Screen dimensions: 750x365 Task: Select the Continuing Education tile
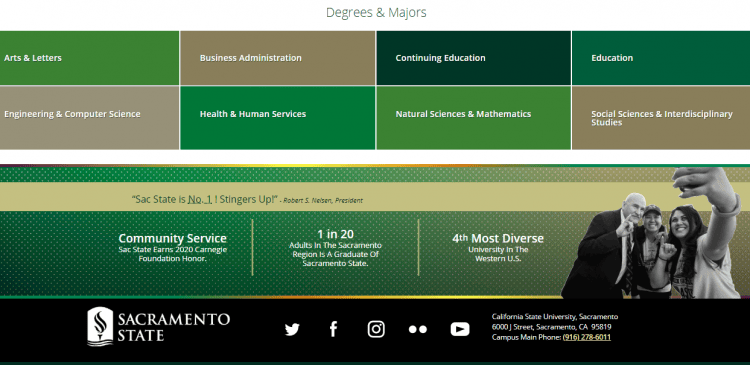pyautogui.click(x=474, y=58)
